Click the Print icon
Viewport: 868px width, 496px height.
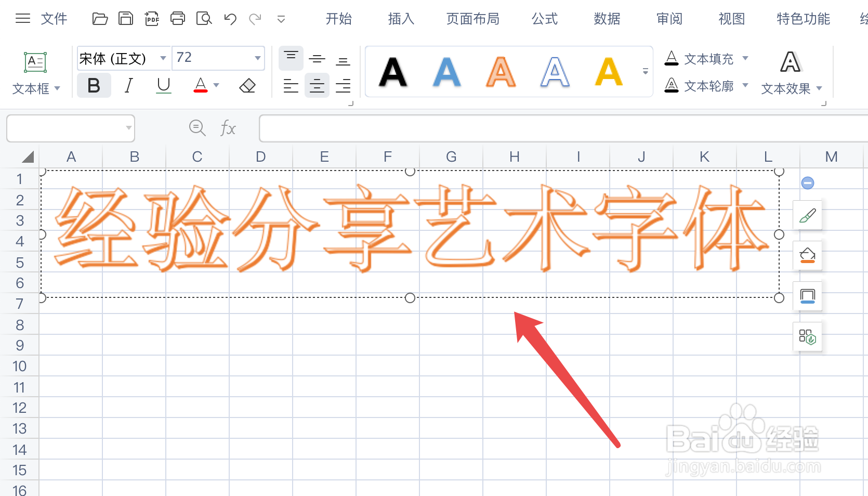coord(178,18)
